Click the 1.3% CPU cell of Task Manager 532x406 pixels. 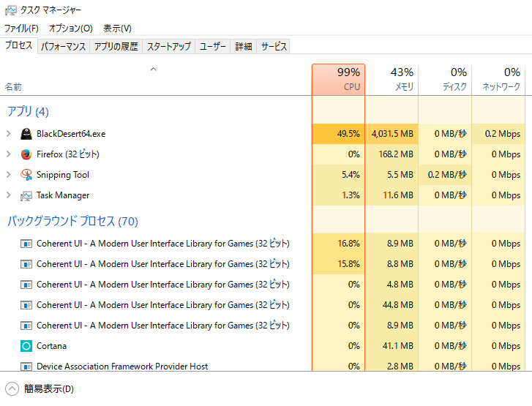tap(338, 195)
